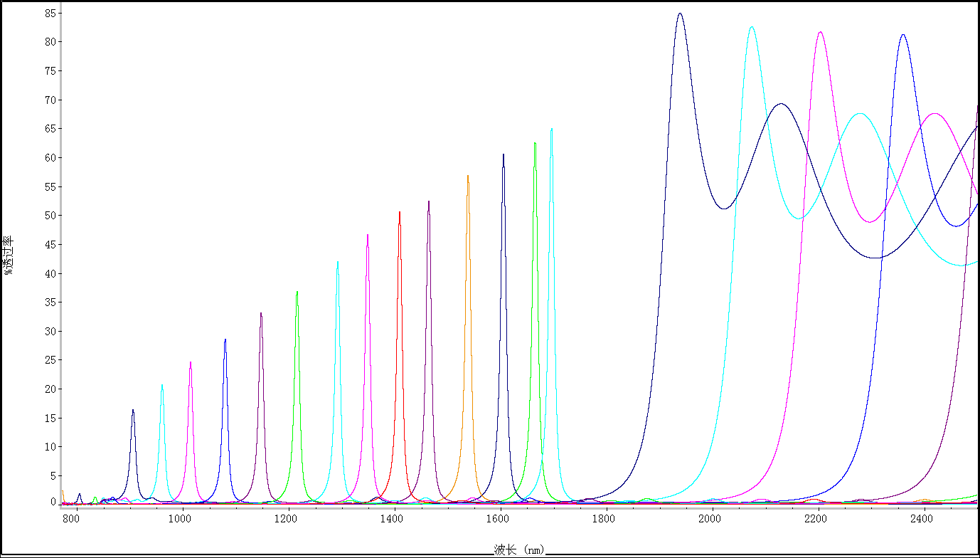Select the blue peak near 2360 nm
980x558 pixels.
(902, 35)
